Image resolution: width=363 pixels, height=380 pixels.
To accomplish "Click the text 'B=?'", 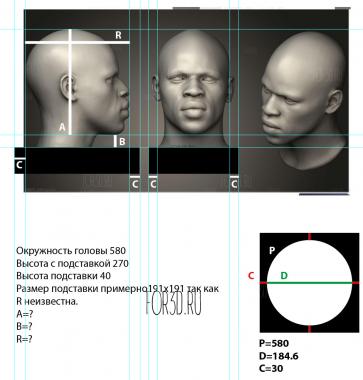I will pos(24,327).
